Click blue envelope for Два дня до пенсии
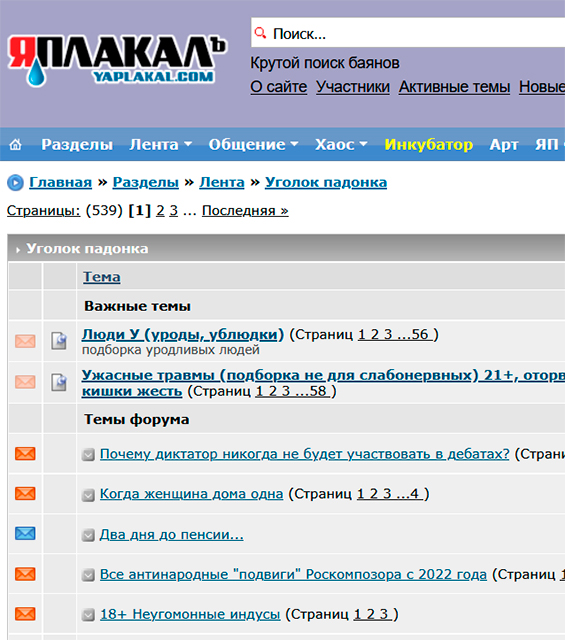Screen dimensions: 565x640 25,533
